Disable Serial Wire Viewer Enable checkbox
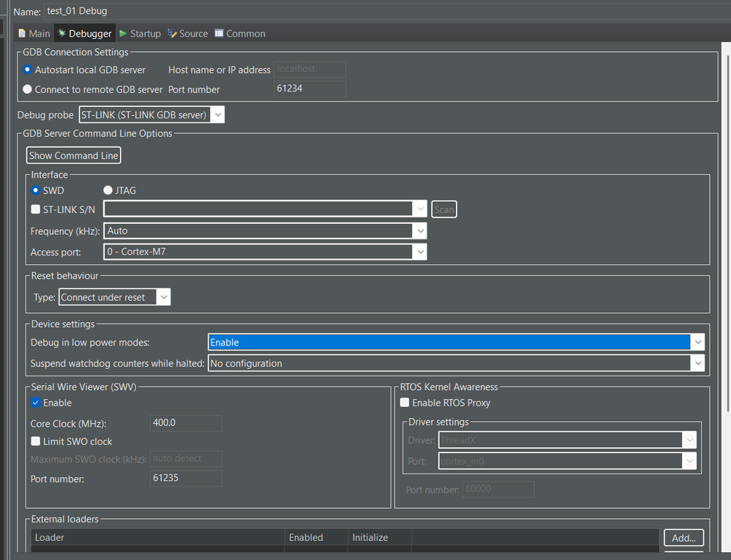 tap(36, 403)
